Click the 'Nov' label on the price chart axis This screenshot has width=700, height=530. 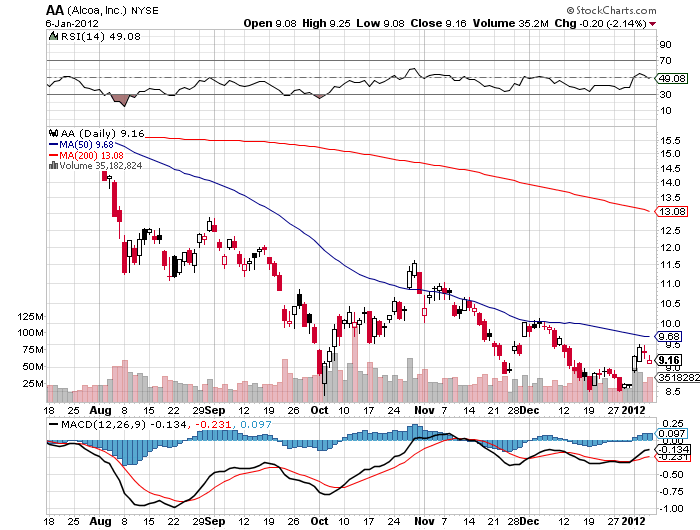pyautogui.click(x=424, y=410)
